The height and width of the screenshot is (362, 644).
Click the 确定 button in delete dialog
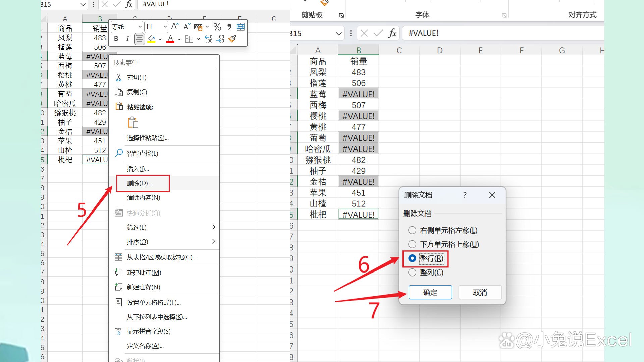click(430, 292)
